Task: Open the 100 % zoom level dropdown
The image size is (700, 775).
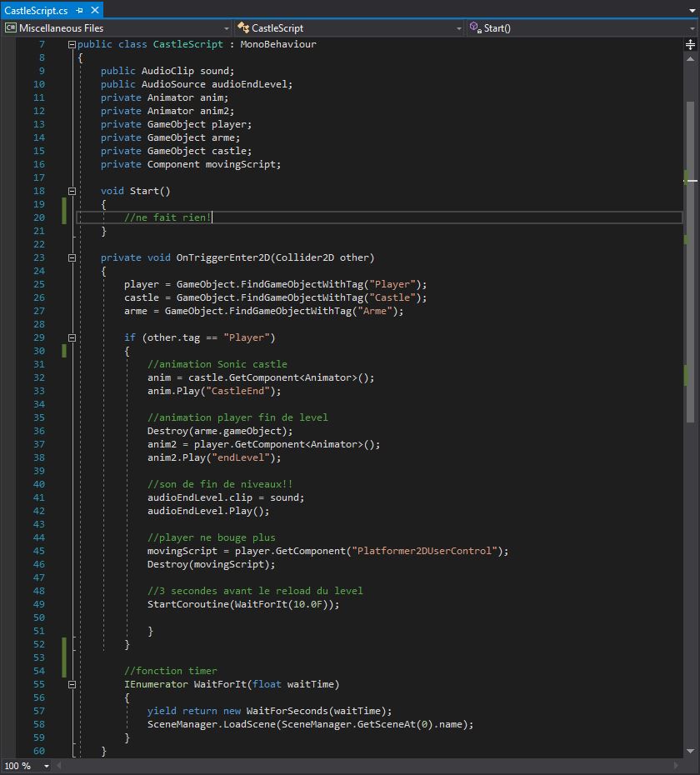Action: tap(46, 766)
